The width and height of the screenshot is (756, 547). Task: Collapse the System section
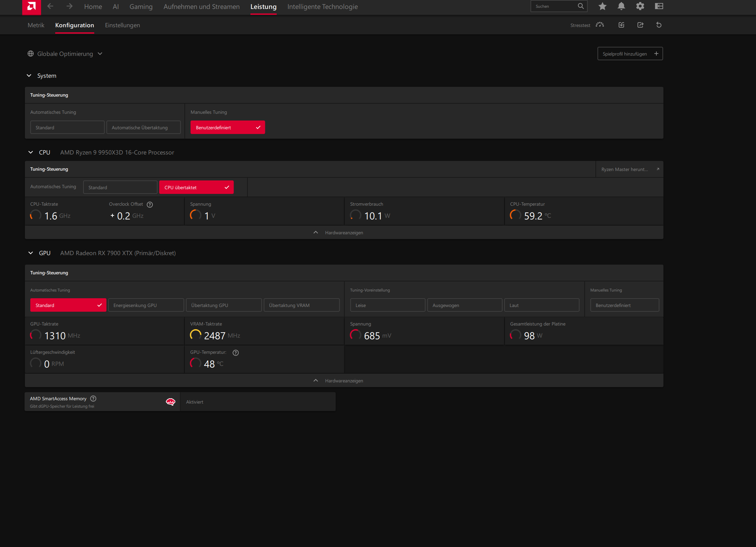pyautogui.click(x=29, y=75)
